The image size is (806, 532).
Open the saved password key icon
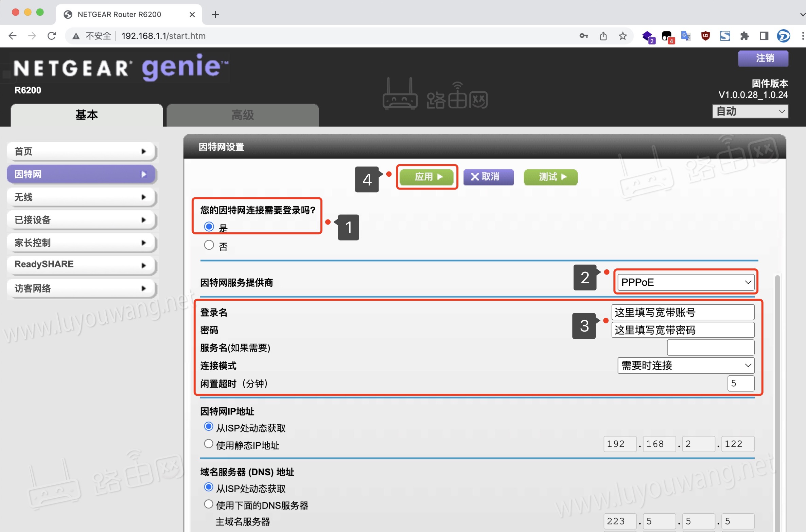[x=583, y=36]
